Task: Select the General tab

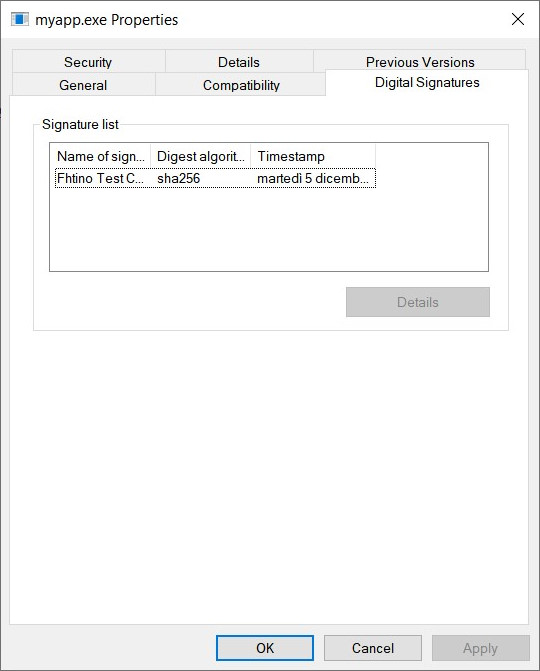Action: (x=83, y=85)
